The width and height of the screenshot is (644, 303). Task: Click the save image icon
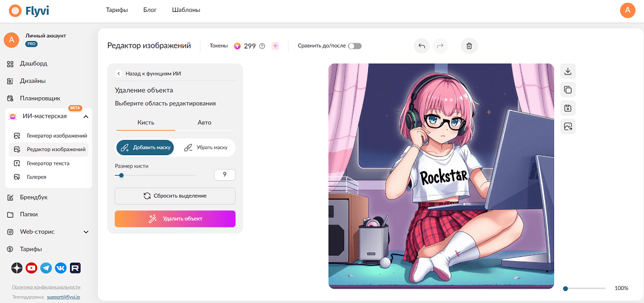coord(568,108)
